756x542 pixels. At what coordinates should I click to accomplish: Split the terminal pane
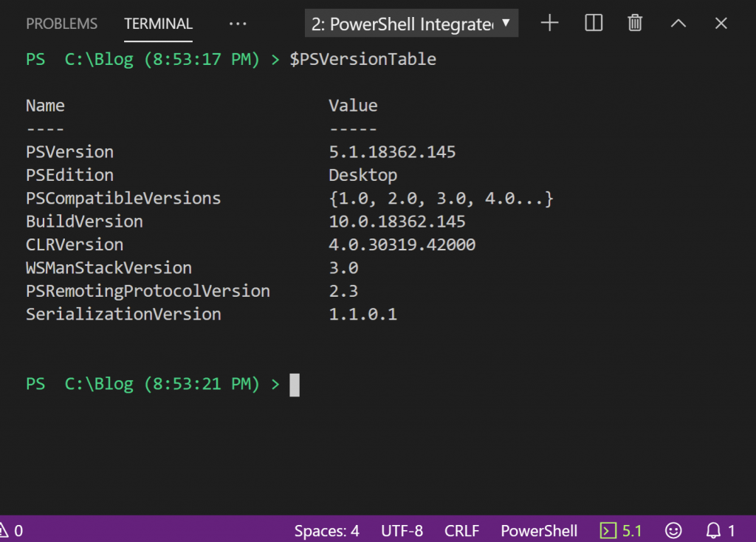[x=593, y=23]
